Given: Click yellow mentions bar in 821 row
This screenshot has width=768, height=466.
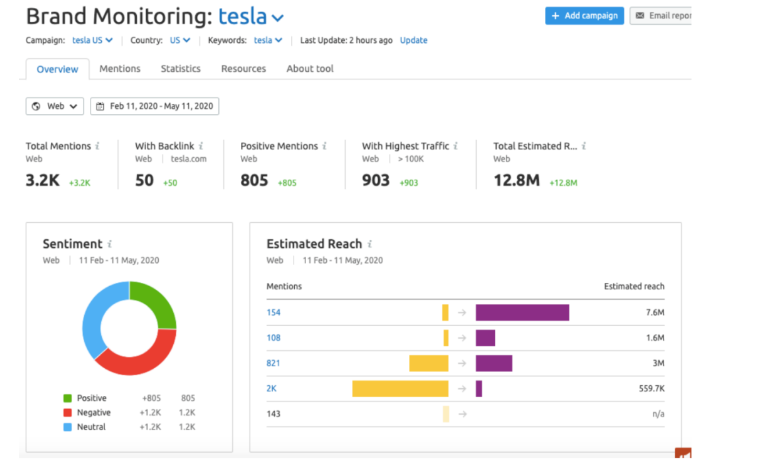Looking at the screenshot, I should [x=429, y=364].
